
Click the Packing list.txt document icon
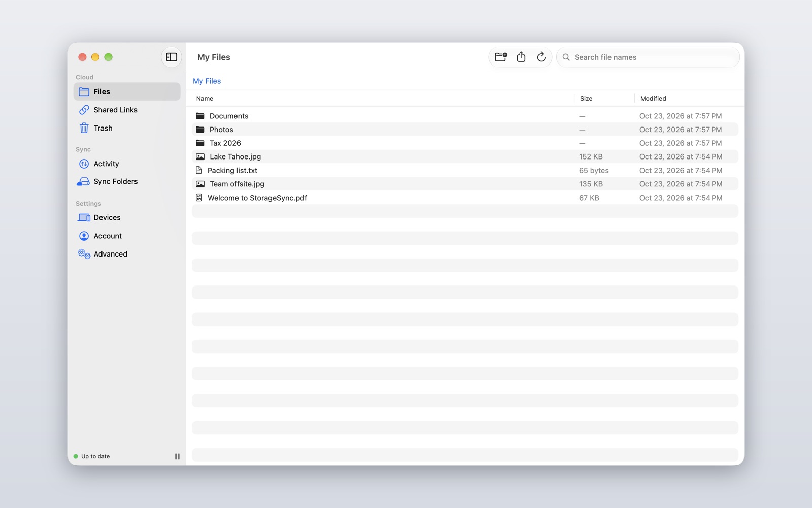tap(199, 170)
